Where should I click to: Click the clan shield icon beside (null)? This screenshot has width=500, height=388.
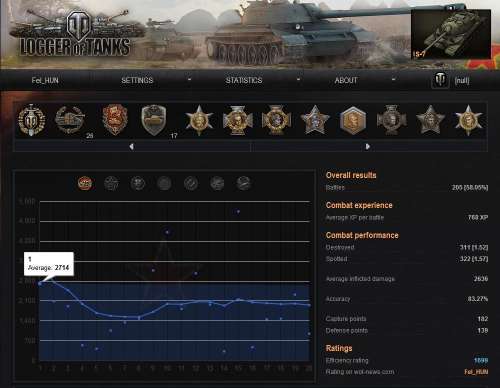tap(440, 80)
